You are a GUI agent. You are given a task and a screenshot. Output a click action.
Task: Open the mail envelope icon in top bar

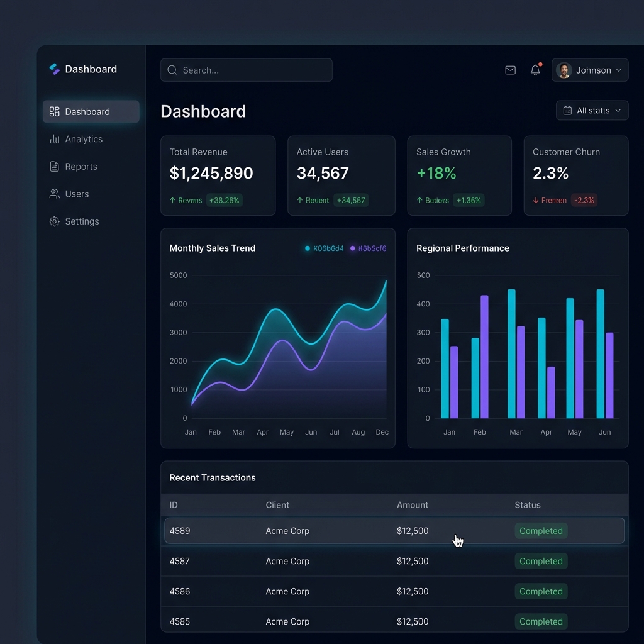coord(510,70)
